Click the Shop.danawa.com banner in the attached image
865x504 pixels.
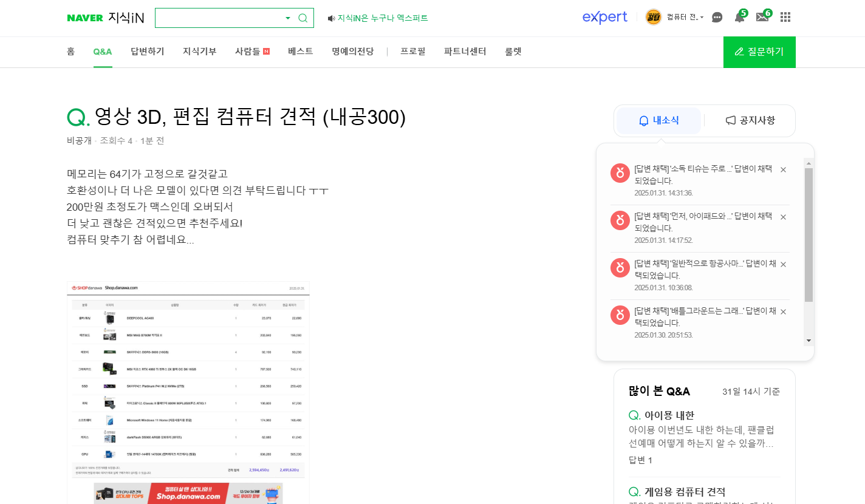(x=188, y=493)
